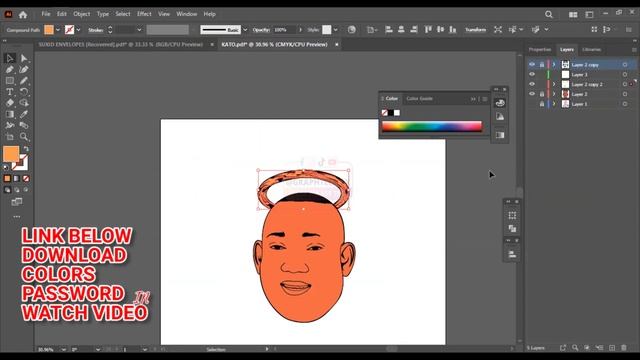Select the Zoom tool magnifier
The width and height of the screenshot is (640, 360).
(x=24, y=137)
